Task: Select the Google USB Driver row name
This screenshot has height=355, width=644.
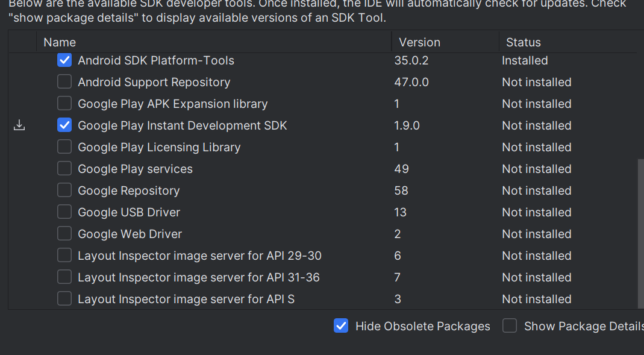Action: pyautogui.click(x=129, y=212)
